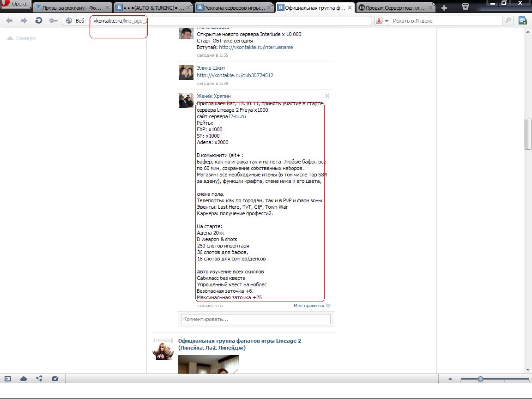Open Opera Unite icon in status bar
Screen dimensions: 532x399
point(39,379)
